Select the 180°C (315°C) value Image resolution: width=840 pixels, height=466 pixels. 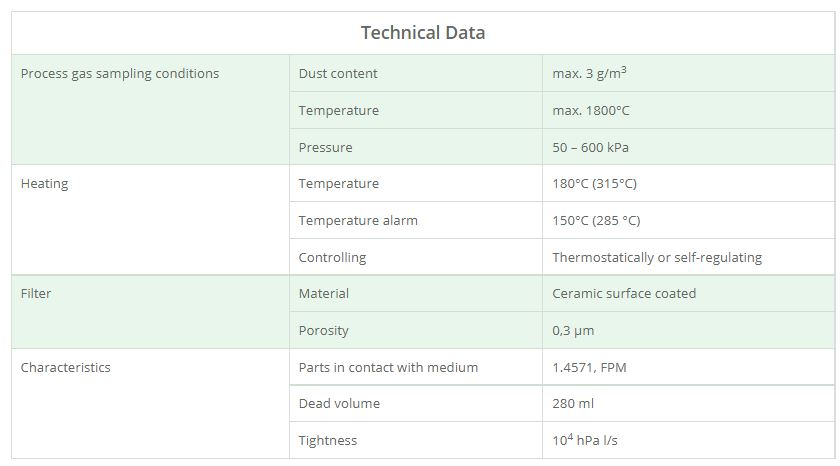(x=594, y=184)
